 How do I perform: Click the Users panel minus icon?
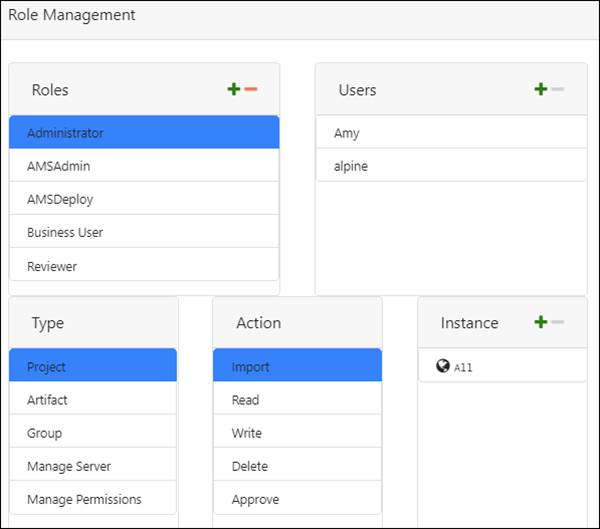(558, 90)
